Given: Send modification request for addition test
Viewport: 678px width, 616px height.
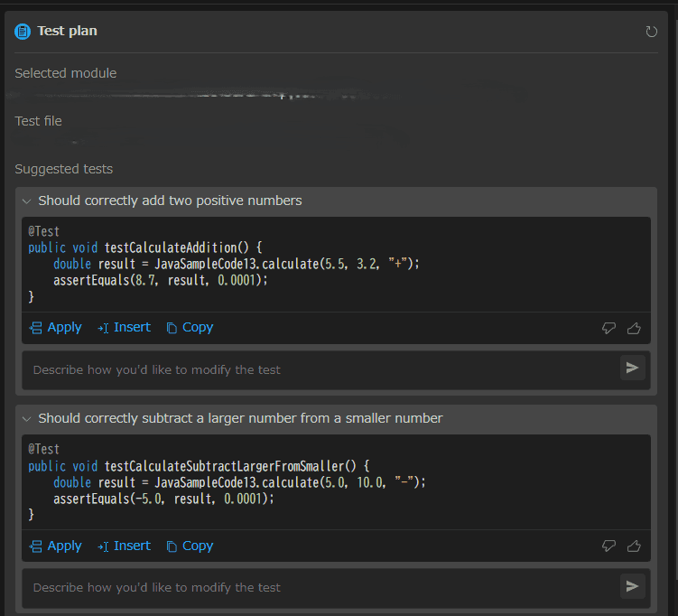Looking at the screenshot, I should coord(632,369).
